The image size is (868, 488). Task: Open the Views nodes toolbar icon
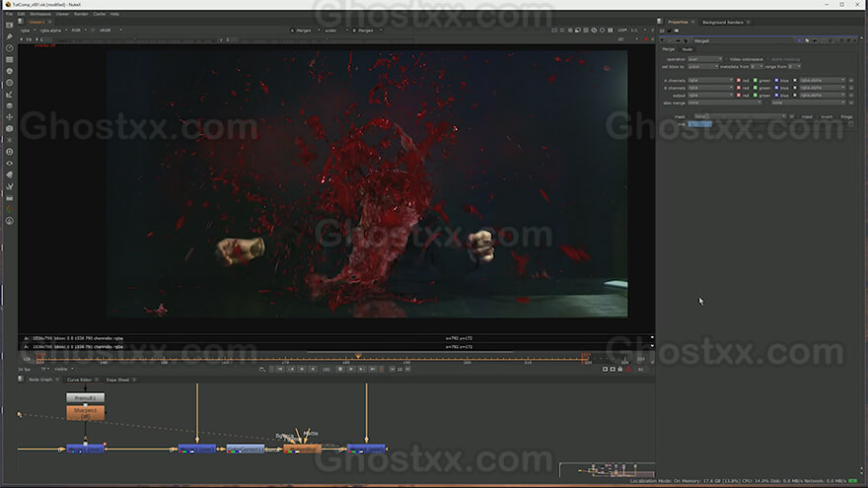10,164
